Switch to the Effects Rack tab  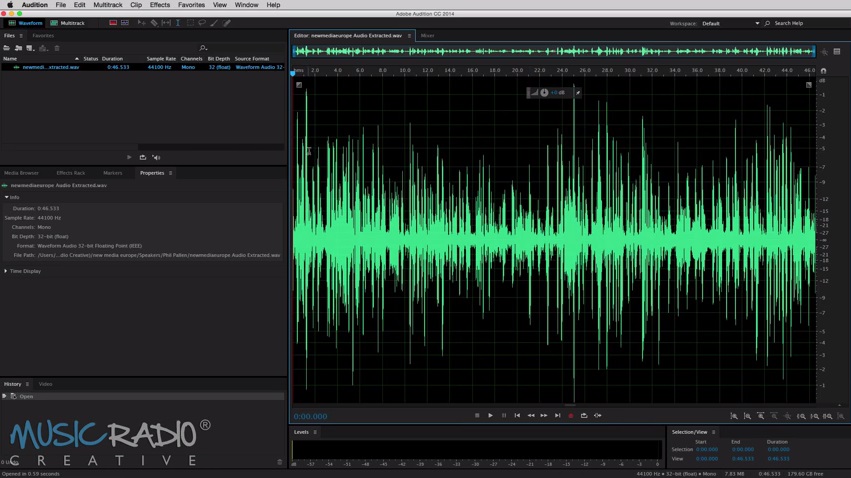click(71, 173)
